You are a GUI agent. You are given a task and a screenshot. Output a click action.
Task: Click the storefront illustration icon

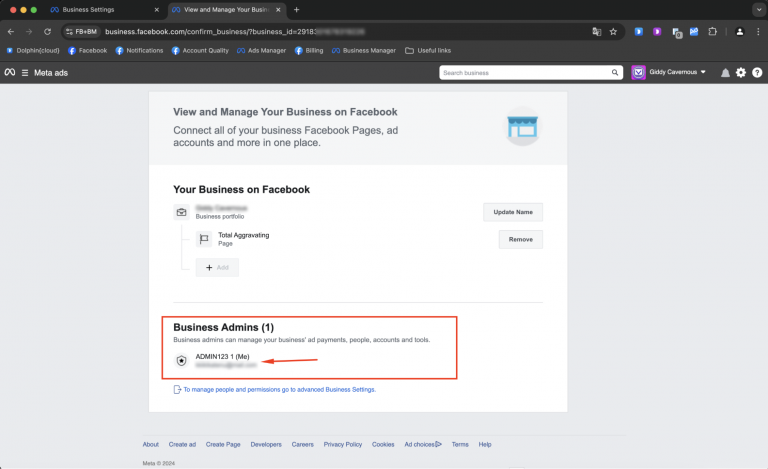tap(523, 126)
